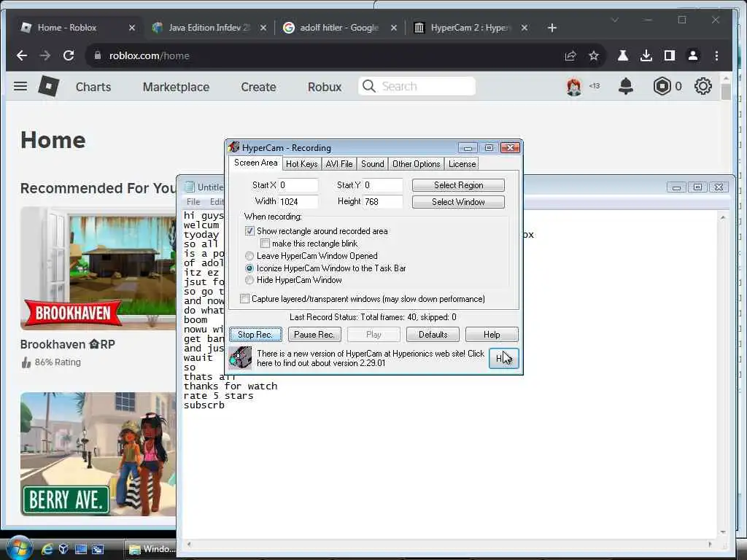Click the Roblox Search box

[x=417, y=86]
